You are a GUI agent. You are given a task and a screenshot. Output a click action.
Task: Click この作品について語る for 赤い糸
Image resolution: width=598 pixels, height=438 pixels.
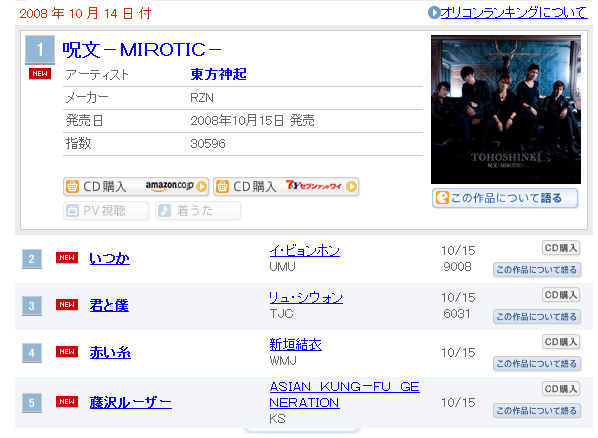coord(537,364)
